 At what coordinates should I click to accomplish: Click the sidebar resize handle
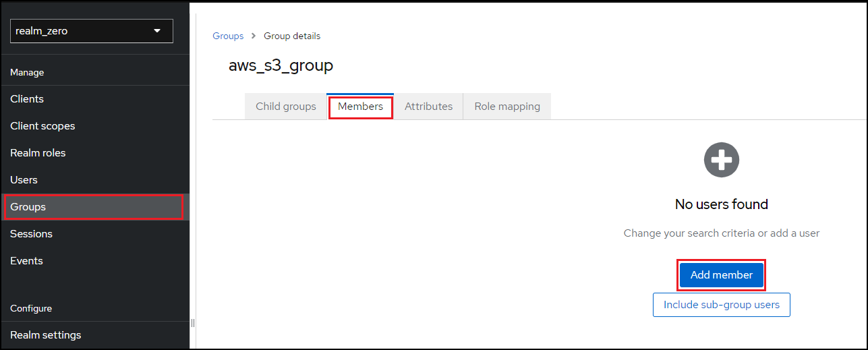(193, 323)
